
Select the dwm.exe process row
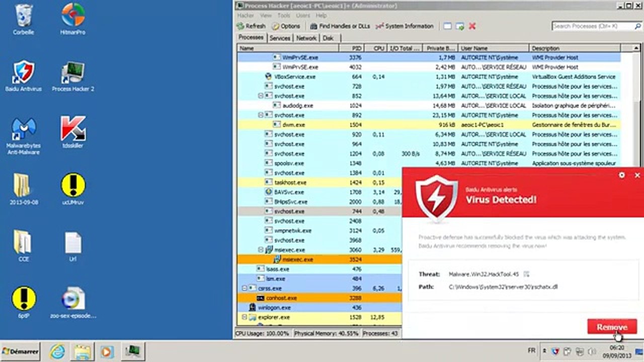pos(429,125)
